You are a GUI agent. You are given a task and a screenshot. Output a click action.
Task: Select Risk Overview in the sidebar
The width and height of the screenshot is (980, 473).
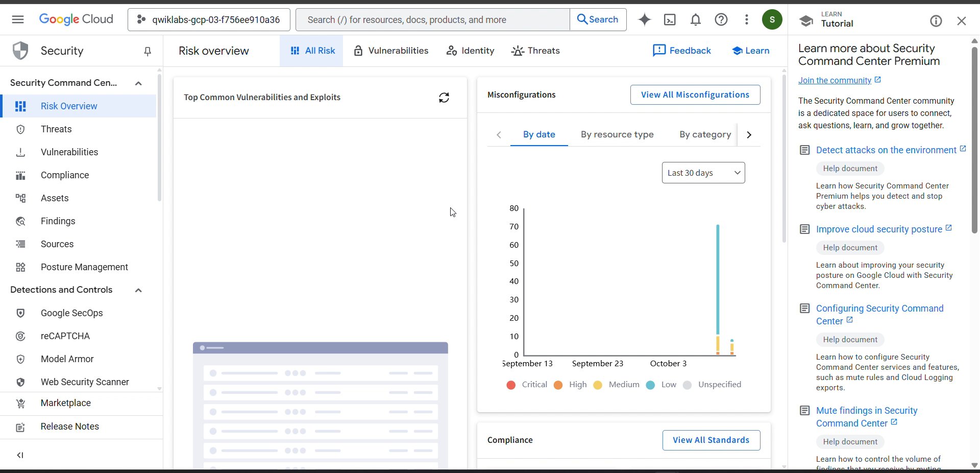(79, 106)
